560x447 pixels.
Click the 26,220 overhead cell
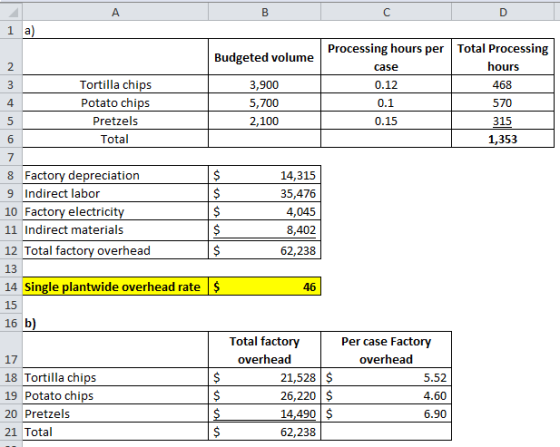265,396
